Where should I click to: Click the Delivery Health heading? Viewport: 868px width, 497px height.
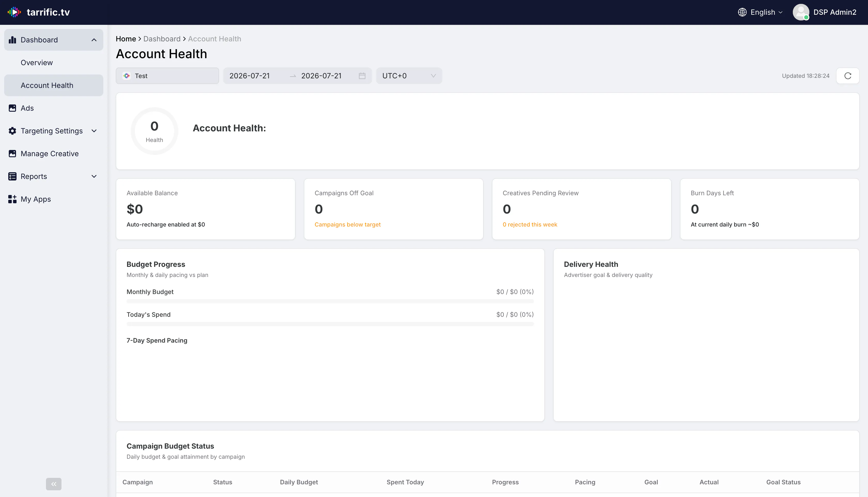tap(591, 264)
